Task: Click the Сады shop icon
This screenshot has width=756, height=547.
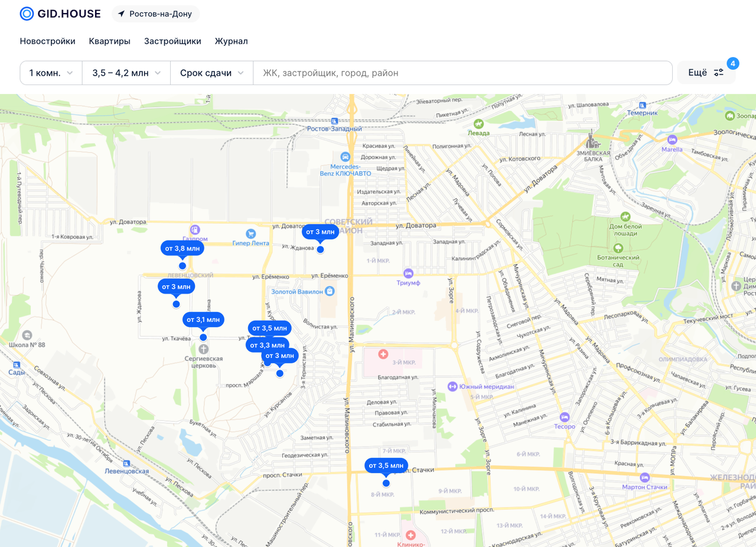Action: coord(17,365)
